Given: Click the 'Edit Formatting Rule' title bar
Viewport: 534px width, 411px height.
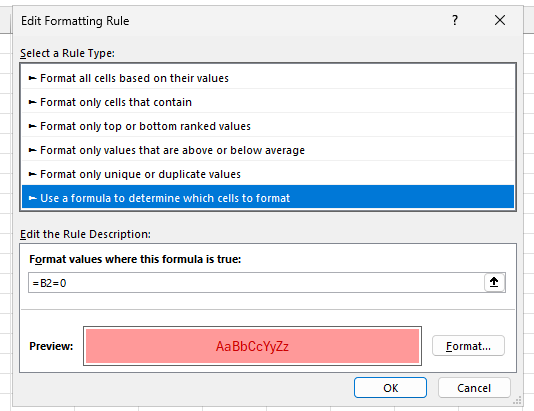Looking at the screenshot, I should coord(75,21).
